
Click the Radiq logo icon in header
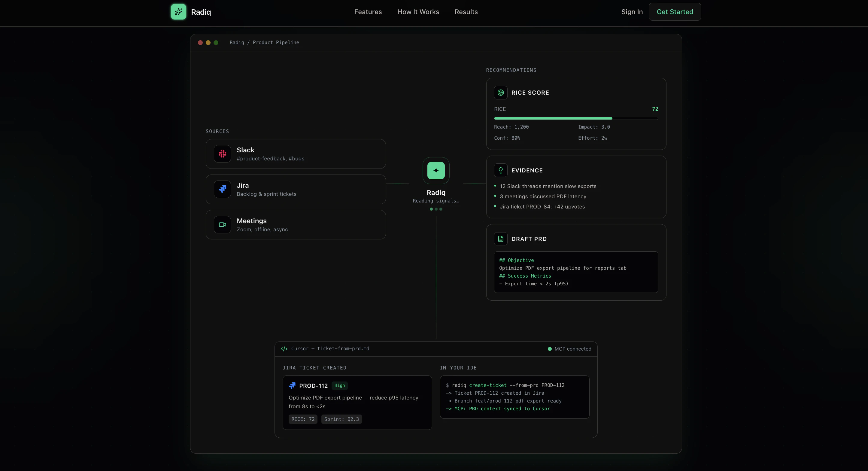178,12
